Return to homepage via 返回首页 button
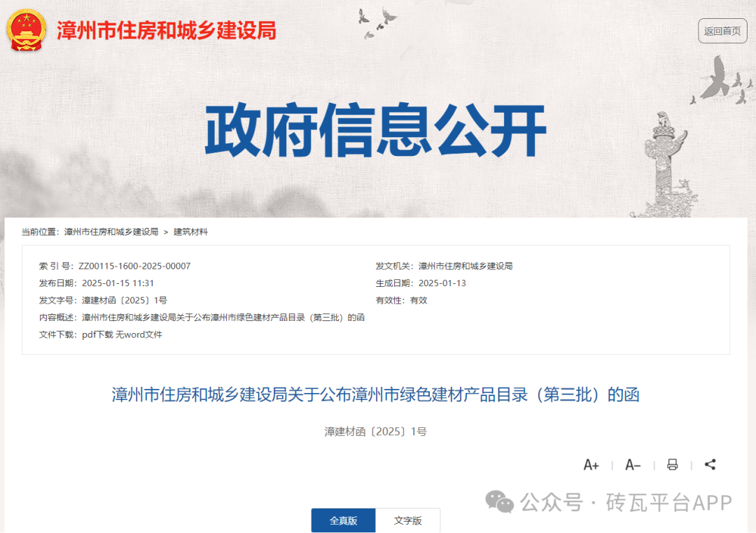This screenshot has height=533, width=756. coord(722,31)
